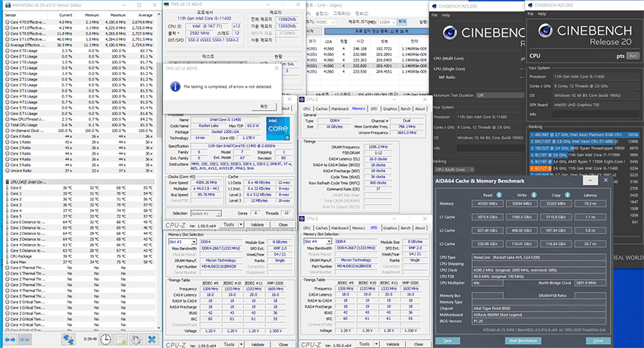Open HWiNFO network remote monitoring icon
This screenshot has height=348, width=644.
click(x=67, y=340)
